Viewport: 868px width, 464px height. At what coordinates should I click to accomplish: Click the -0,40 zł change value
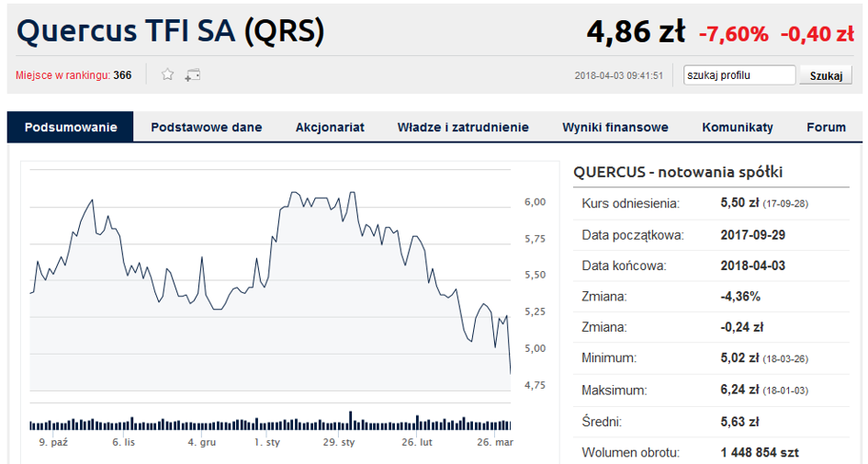[x=817, y=34]
